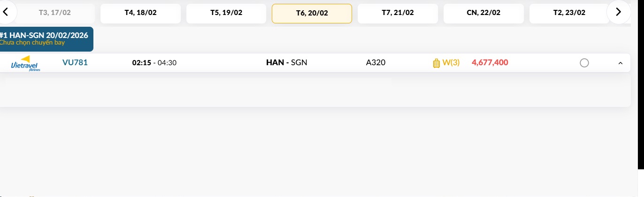
Task: Click the HAN - SGN route text
Action: [286, 62]
